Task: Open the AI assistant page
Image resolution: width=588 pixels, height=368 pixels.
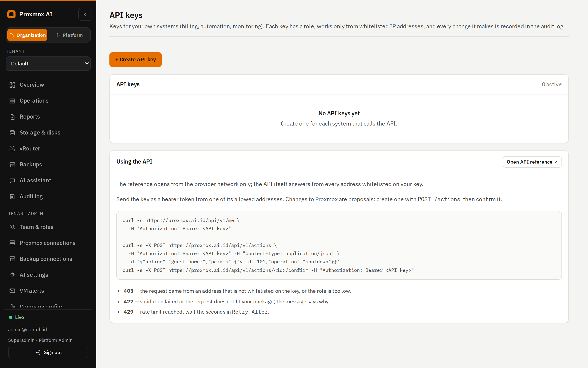Action: 48,181
